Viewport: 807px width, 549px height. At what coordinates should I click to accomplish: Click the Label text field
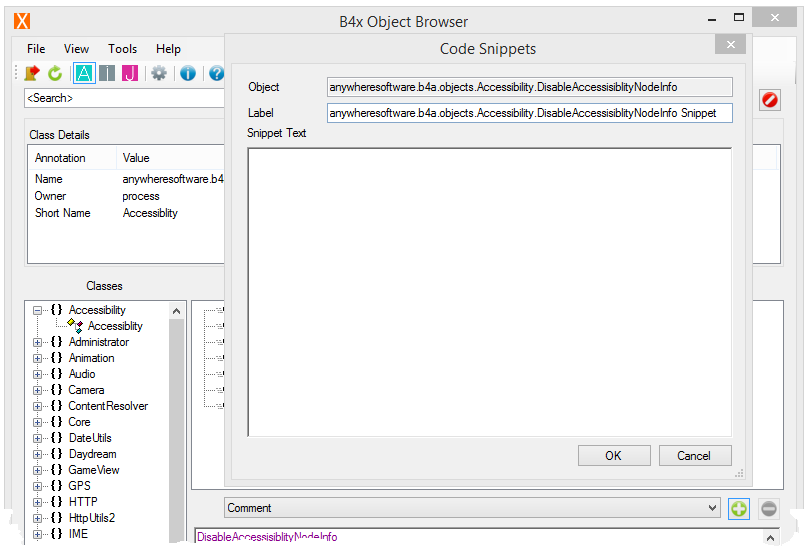click(x=530, y=113)
